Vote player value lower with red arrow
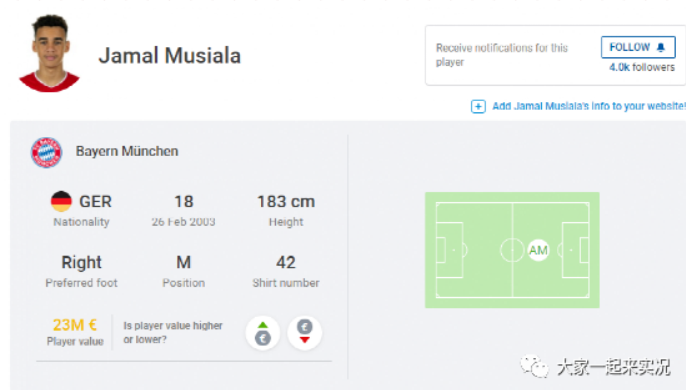 pos(304,333)
